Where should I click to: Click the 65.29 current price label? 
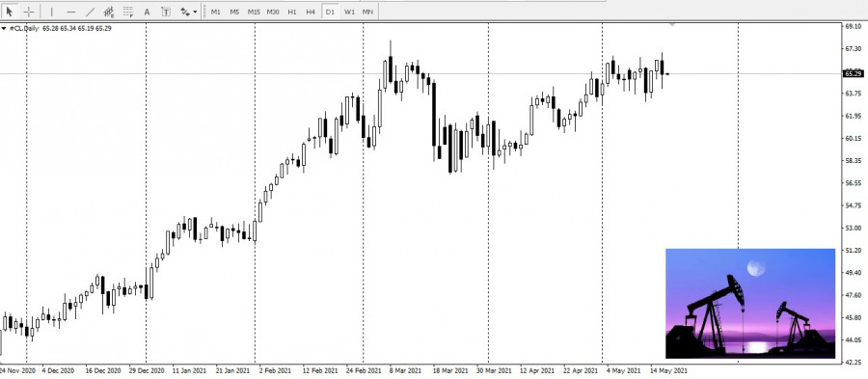[x=853, y=73]
